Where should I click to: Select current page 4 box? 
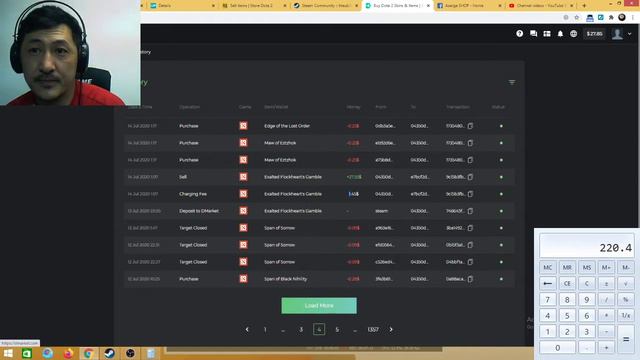[x=319, y=329]
